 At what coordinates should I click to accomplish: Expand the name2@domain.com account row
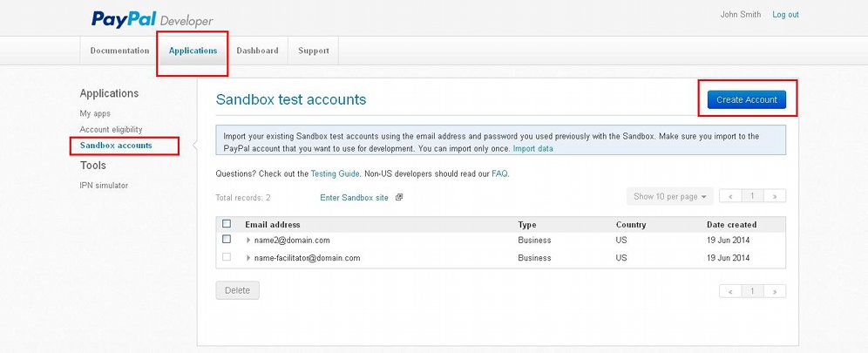coord(248,241)
